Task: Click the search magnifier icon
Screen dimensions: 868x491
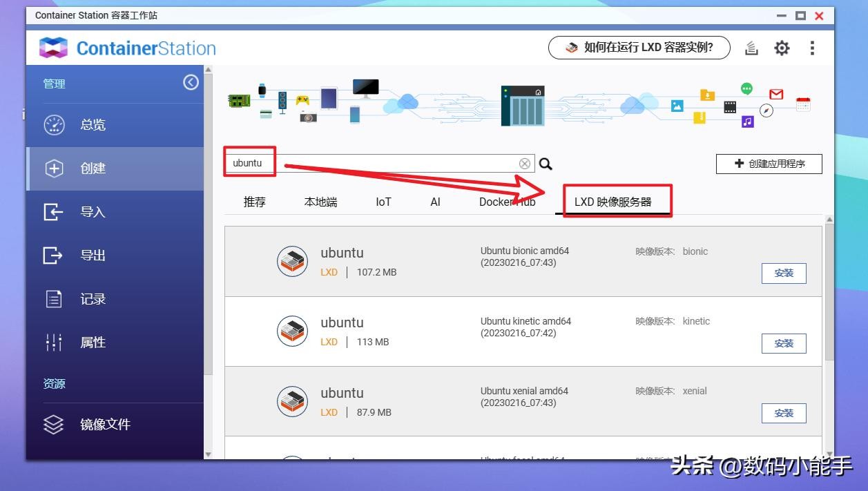Action: tap(546, 164)
